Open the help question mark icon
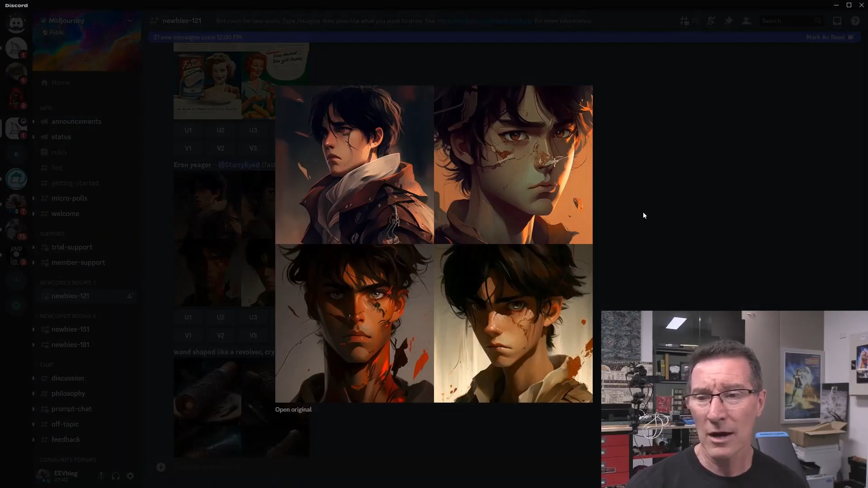 [x=855, y=21]
